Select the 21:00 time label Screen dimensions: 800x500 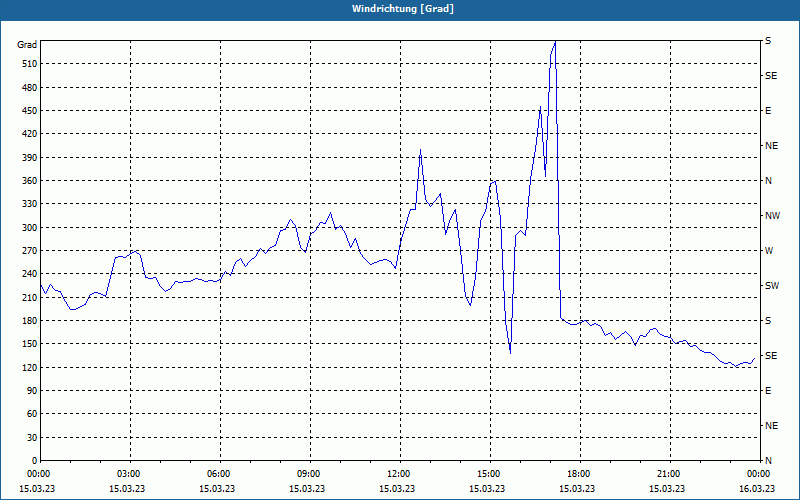[670, 474]
